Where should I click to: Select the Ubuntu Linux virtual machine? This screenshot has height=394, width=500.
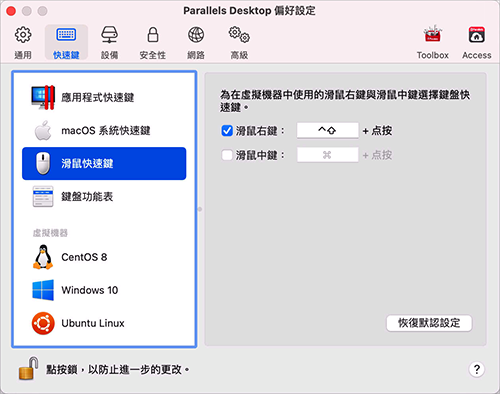(x=104, y=323)
